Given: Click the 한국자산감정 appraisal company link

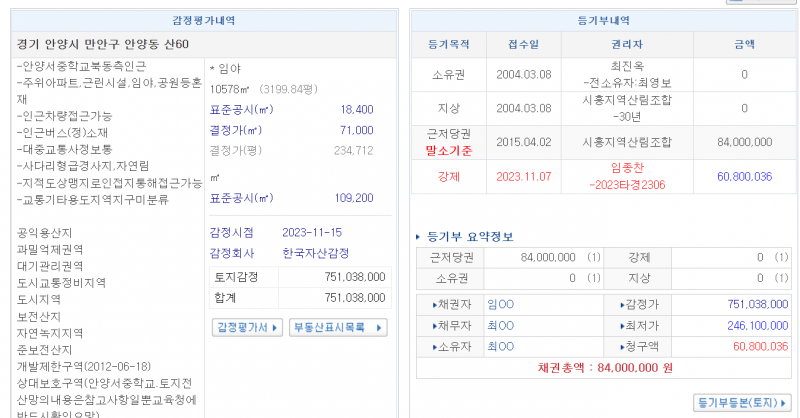Looking at the screenshot, I should tap(315, 253).
